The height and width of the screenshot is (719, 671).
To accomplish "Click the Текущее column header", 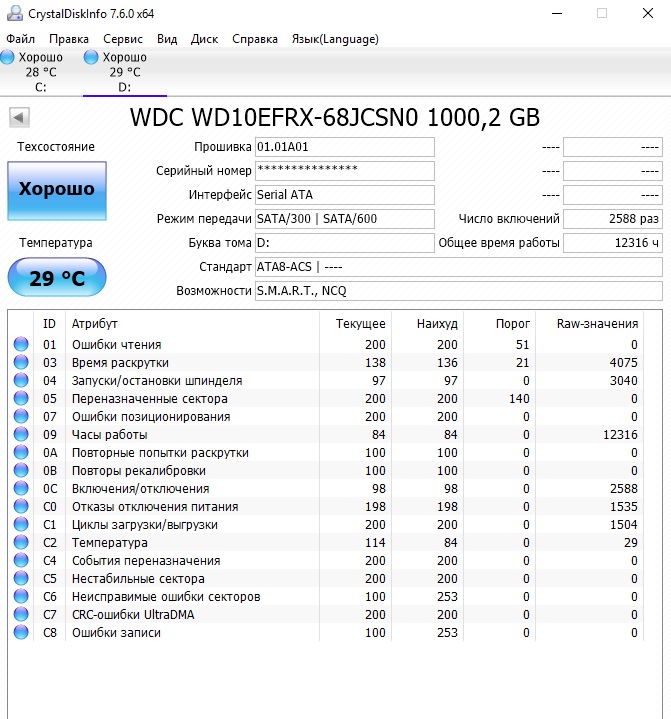I will [x=355, y=324].
